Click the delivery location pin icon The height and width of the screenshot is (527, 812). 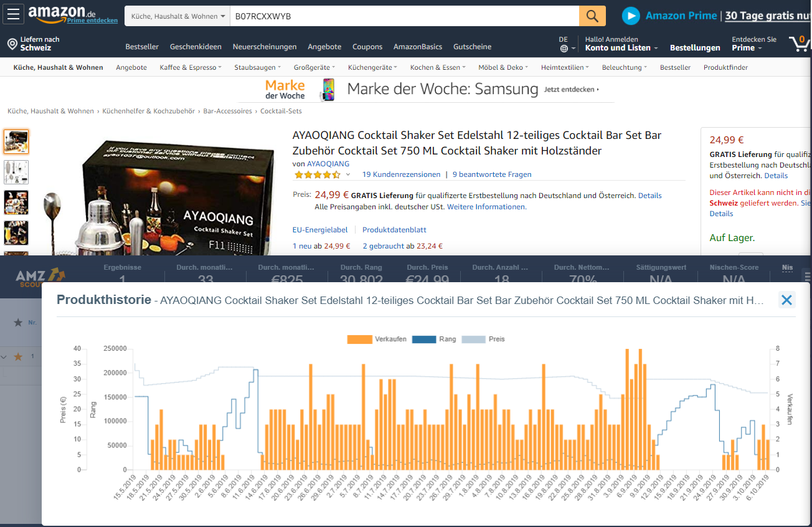click(x=12, y=44)
